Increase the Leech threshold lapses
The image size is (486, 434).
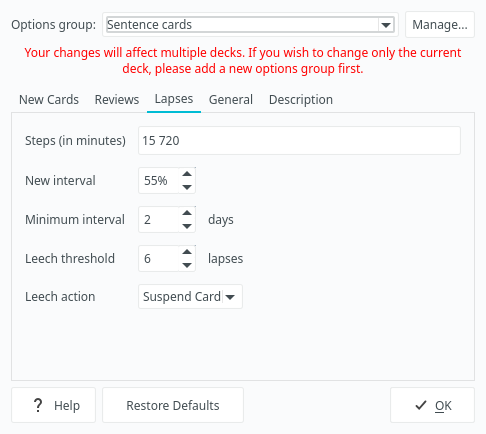point(187,252)
